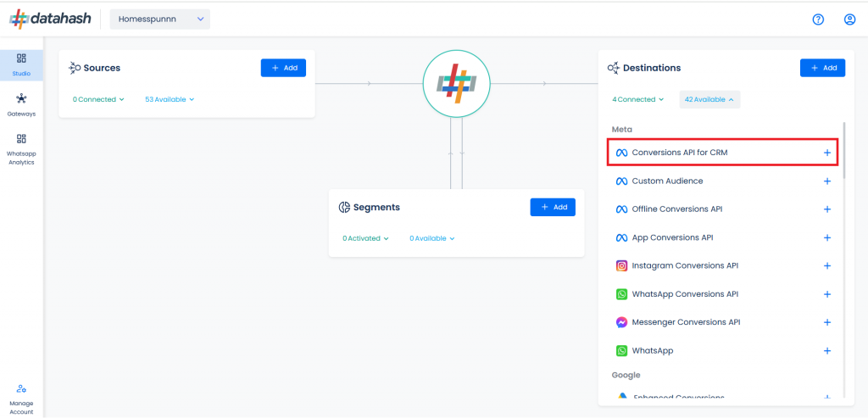Click Meta logo beside Custom Audience

(x=621, y=181)
